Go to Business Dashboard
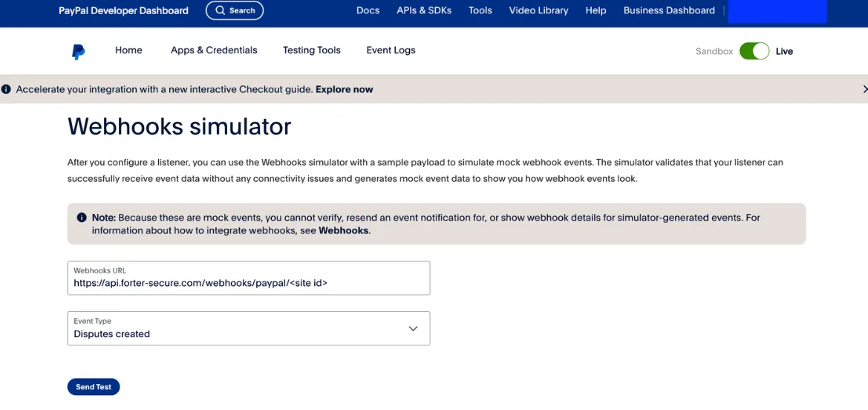 [669, 10]
